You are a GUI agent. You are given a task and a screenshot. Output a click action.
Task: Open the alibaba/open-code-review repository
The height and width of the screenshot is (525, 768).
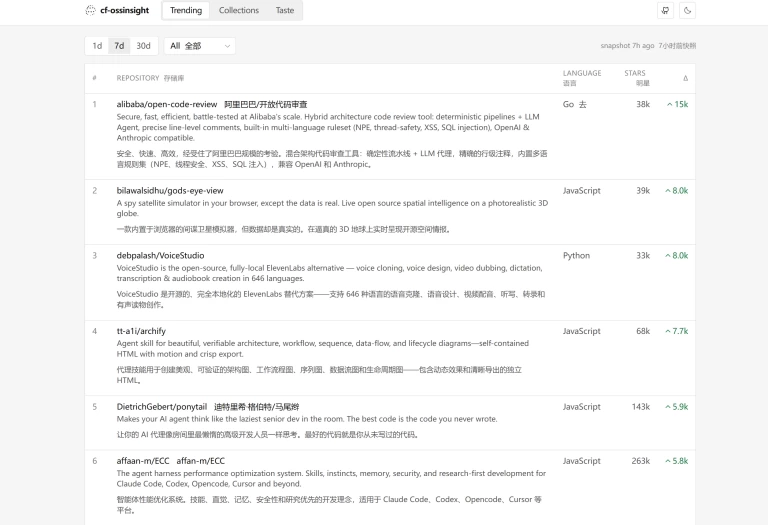[x=167, y=104]
